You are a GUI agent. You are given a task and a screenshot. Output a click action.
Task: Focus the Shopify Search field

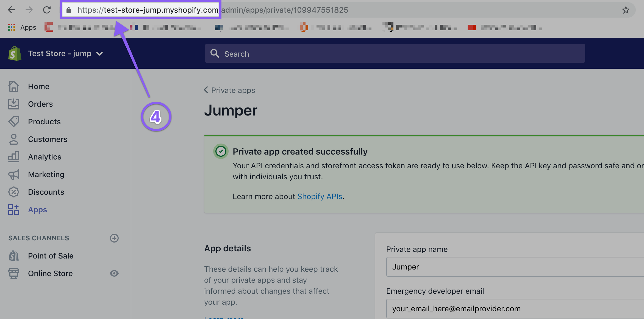(395, 53)
